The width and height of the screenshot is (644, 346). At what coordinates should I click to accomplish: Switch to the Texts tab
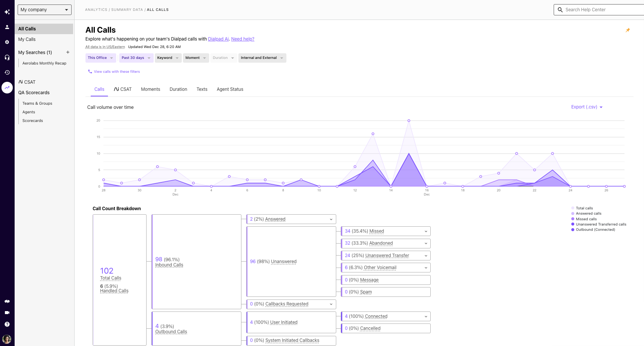point(202,89)
